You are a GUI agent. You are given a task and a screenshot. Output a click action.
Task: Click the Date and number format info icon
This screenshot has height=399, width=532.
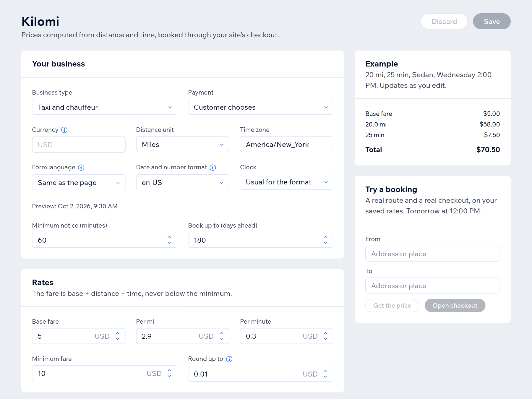[213, 168]
